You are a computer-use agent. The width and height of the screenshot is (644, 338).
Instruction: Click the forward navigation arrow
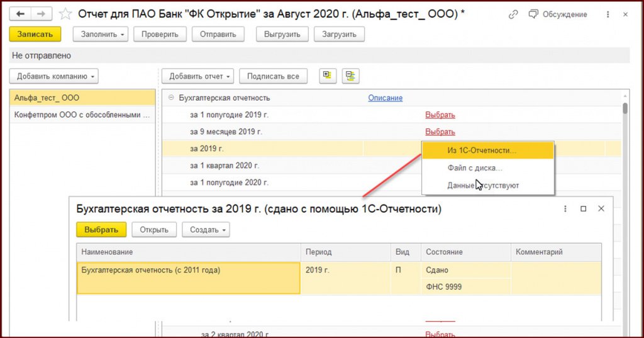click(x=42, y=14)
